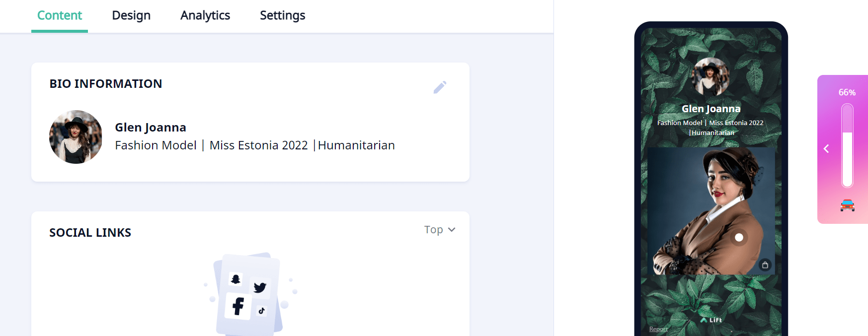Select the Content tab
The height and width of the screenshot is (336, 868).
point(60,15)
